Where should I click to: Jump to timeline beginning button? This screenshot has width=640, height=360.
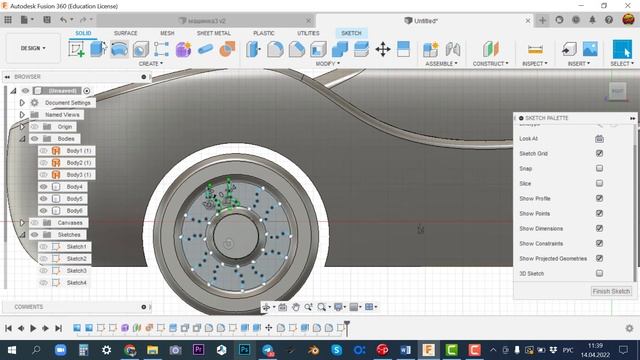(x=8, y=328)
